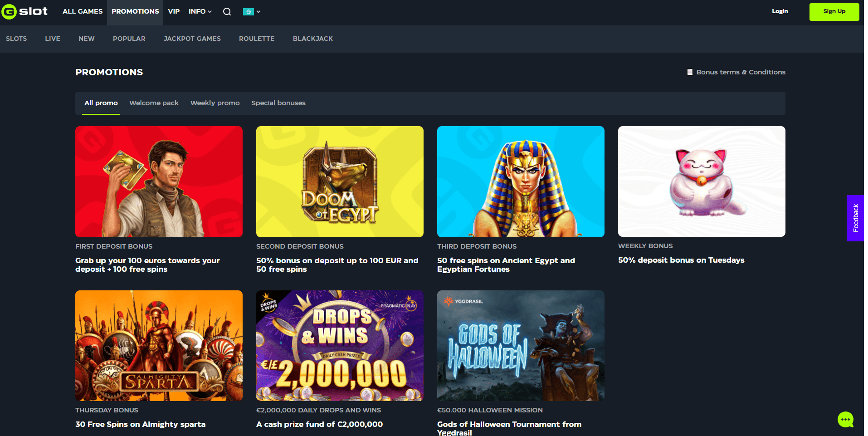The height and width of the screenshot is (436, 868).
Task: Click the Login link
Action: [780, 11]
